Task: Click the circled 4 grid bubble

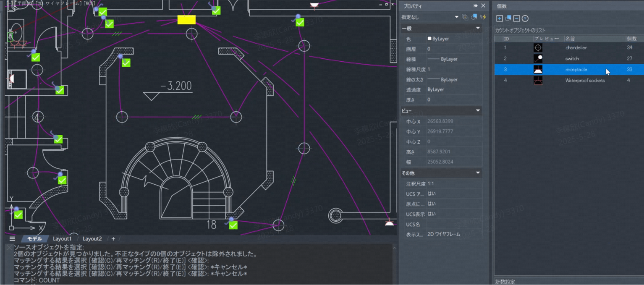Action: [x=38, y=118]
